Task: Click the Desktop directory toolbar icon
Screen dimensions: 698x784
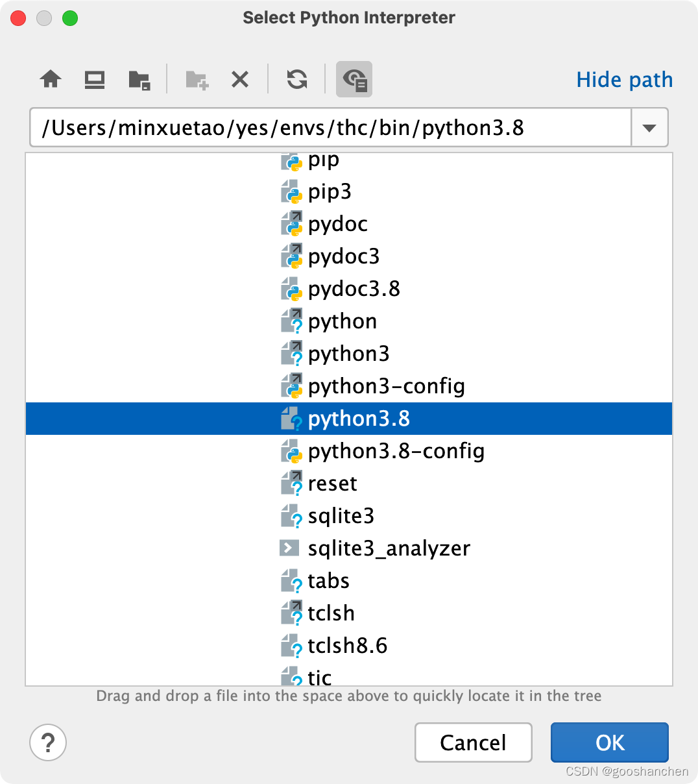Action: point(95,79)
